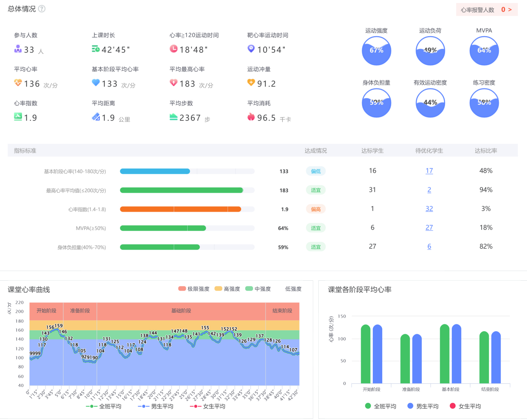Open the 32 待优化学生 link
The width and height of the screenshot is (527, 420).
point(429,209)
